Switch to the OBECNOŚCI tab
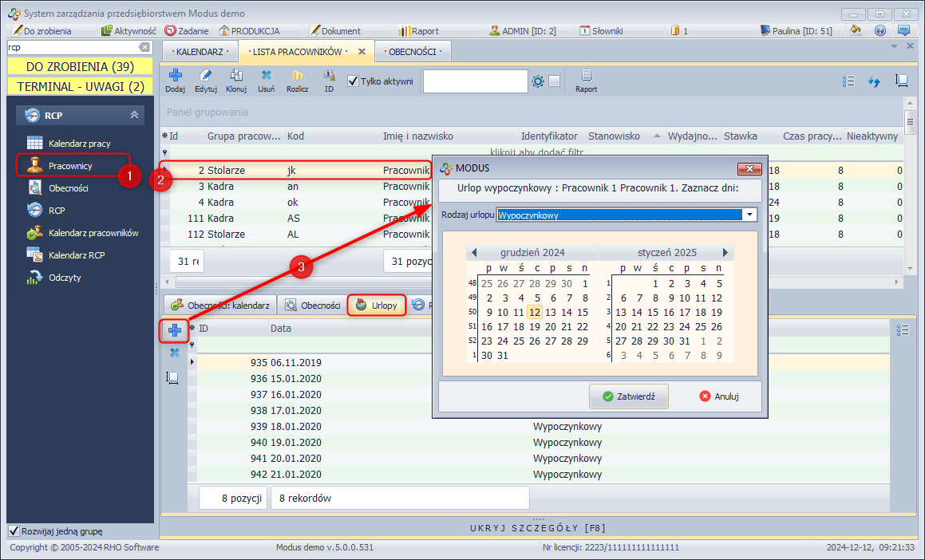This screenshot has height=560, width=925. (x=412, y=52)
